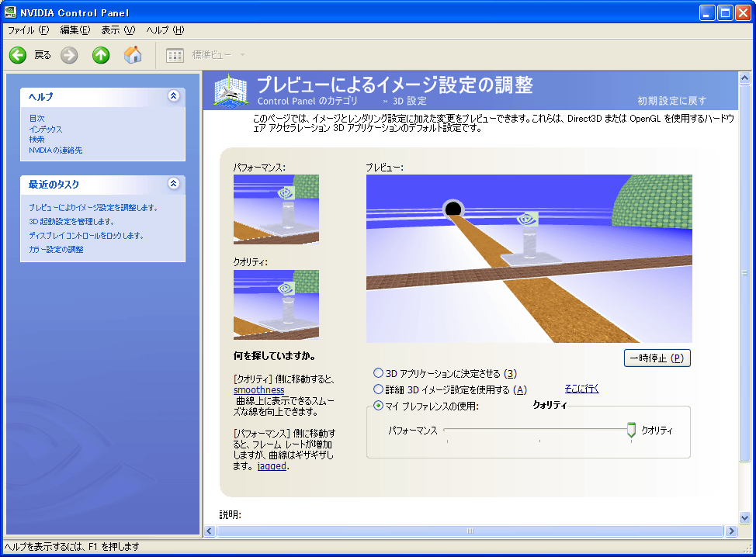This screenshot has height=557, width=756.
Task: Click the 何を探していますか。 heading text
Action: (x=274, y=356)
